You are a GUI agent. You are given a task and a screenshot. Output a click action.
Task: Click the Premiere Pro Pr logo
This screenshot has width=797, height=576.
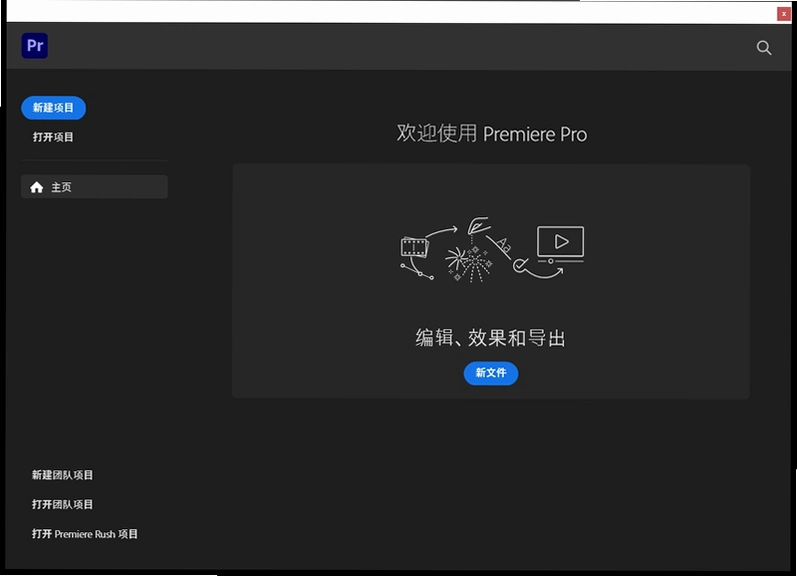coord(35,46)
